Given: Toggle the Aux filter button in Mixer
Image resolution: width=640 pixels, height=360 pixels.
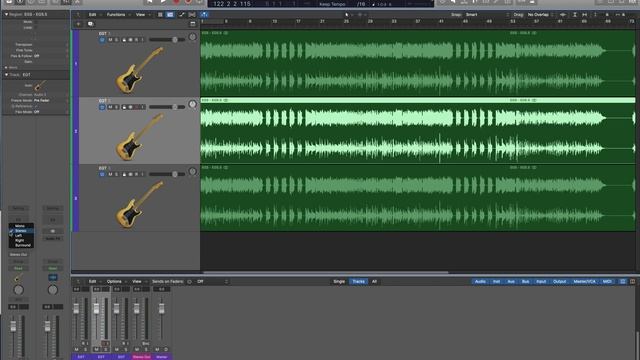Looking at the screenshot, I should point(511,282).
